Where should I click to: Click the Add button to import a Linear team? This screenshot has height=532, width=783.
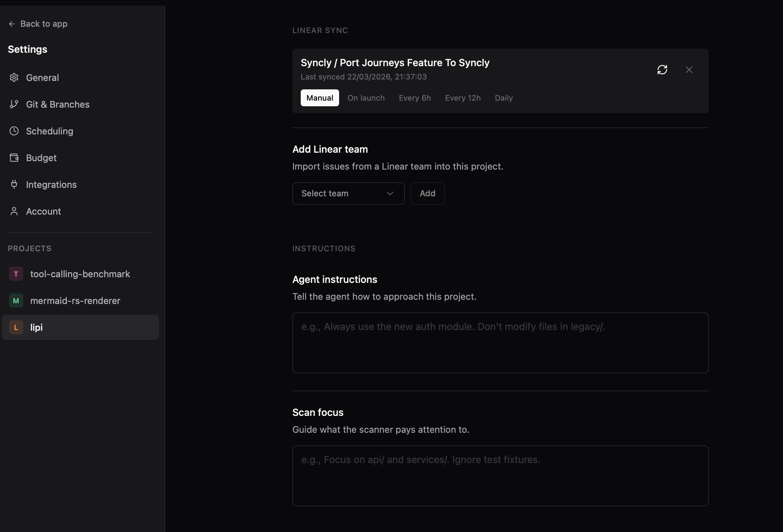(427, 193)
